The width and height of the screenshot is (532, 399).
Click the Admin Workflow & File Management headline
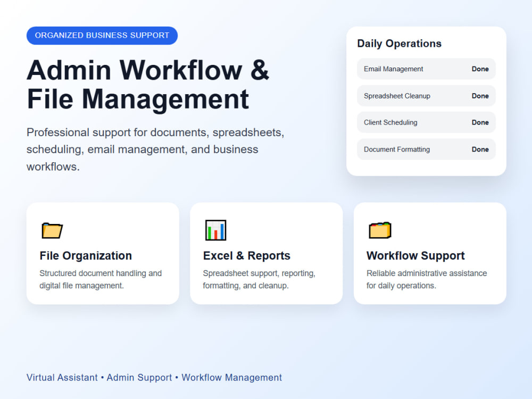pos(148,85)
